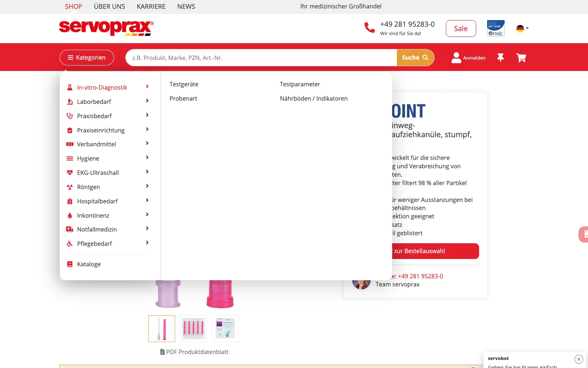The image size is (588, 368).
Task: Click the product search input field
Action: click(261, 58)
